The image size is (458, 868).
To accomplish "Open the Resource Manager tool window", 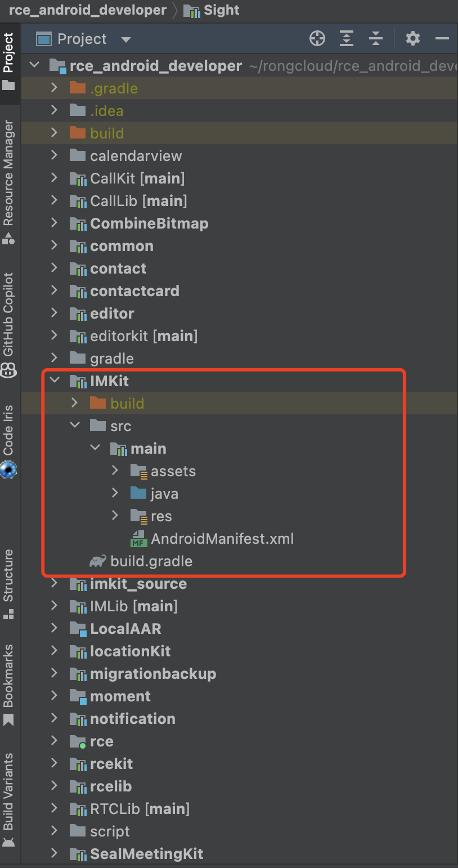I will click(9, 180).
